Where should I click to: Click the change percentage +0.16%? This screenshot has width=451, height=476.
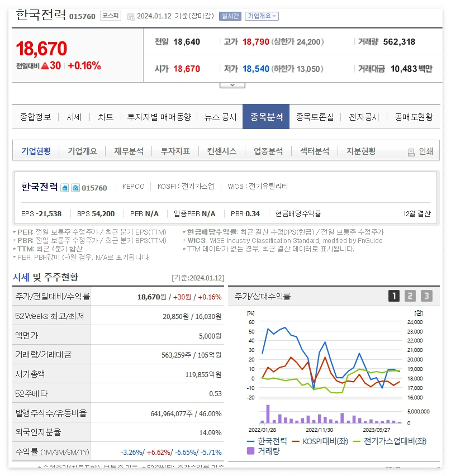point(84,65)
